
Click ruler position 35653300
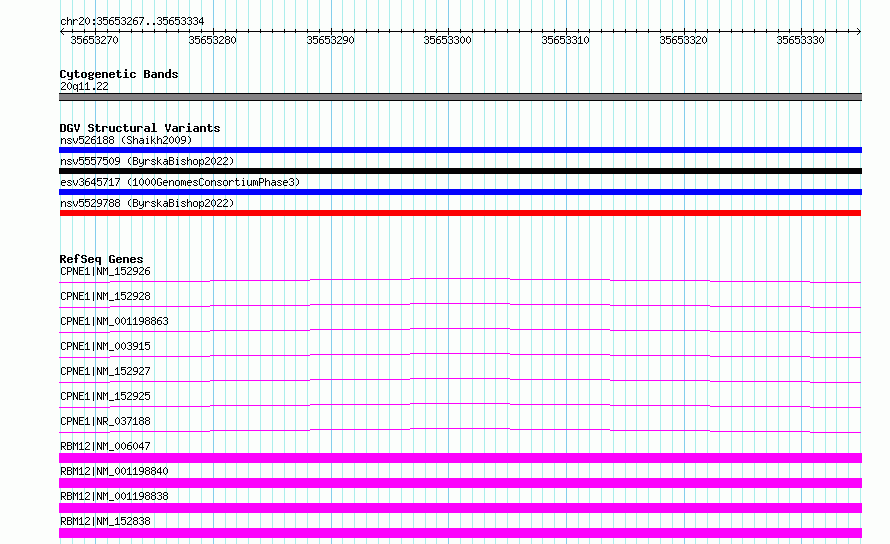(x=447, y=40)
